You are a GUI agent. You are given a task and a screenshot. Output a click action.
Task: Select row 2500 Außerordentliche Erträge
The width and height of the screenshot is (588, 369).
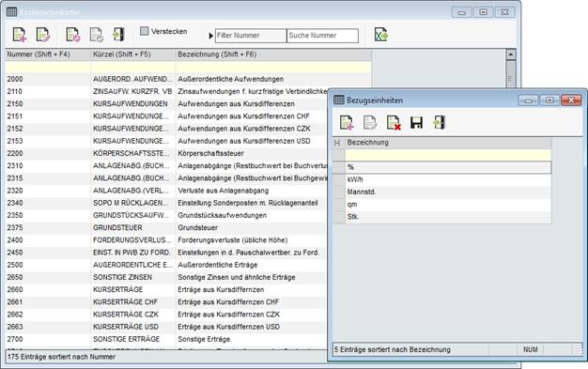166,265
